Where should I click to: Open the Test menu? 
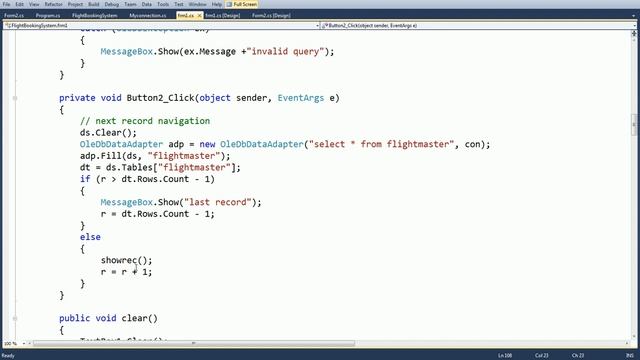tap(179, 4)
